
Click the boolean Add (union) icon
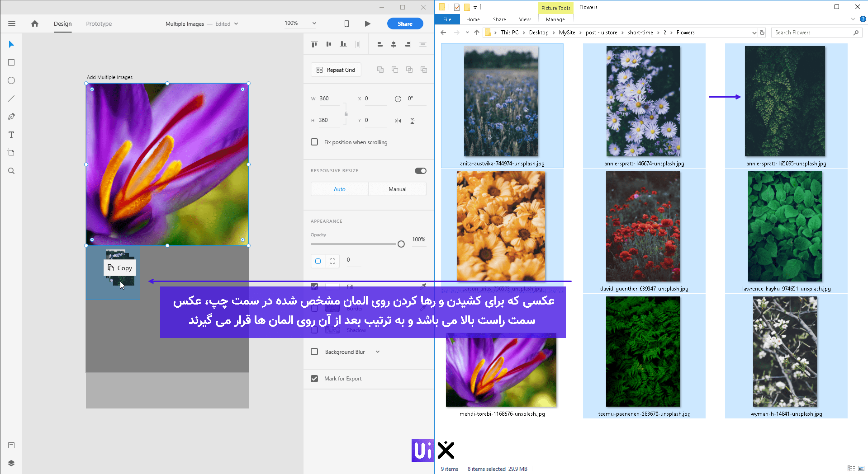click(380, 70)
